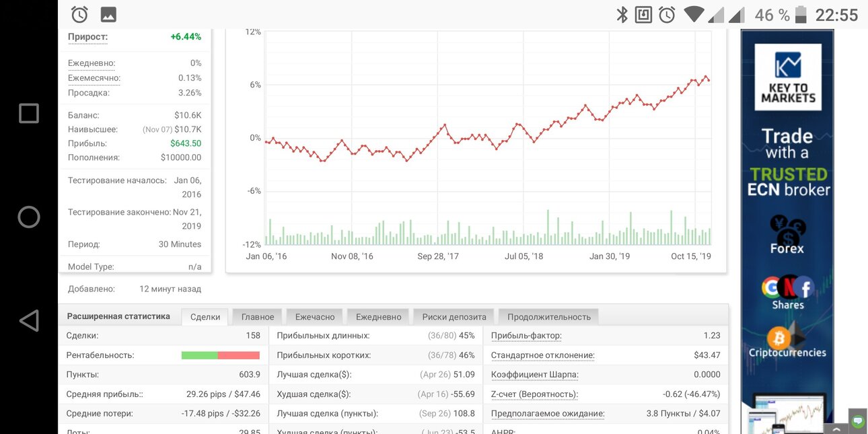Select the Продолжительность tab
Screen dimensions: 868x434
(x=549, y=317)
